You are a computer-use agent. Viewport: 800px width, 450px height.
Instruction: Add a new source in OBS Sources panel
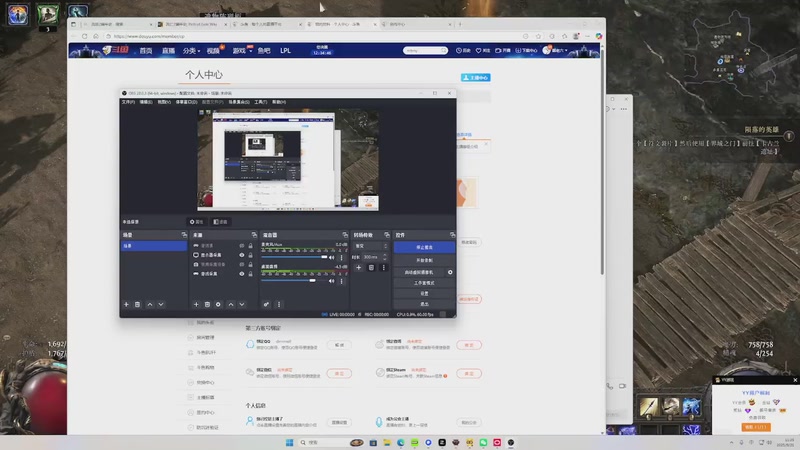tap(196, 305)
